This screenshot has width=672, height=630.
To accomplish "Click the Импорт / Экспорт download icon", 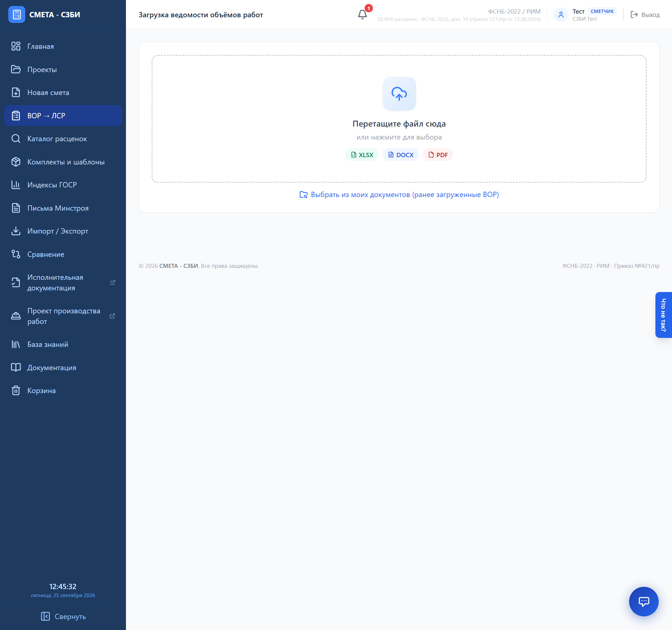I will click(x=16, y=231).
